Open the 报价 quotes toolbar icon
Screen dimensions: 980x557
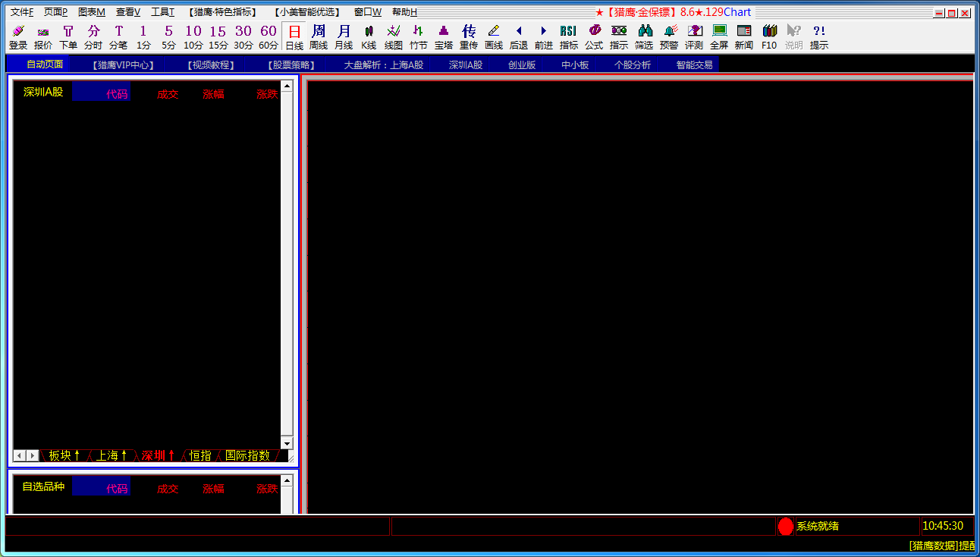43,37
